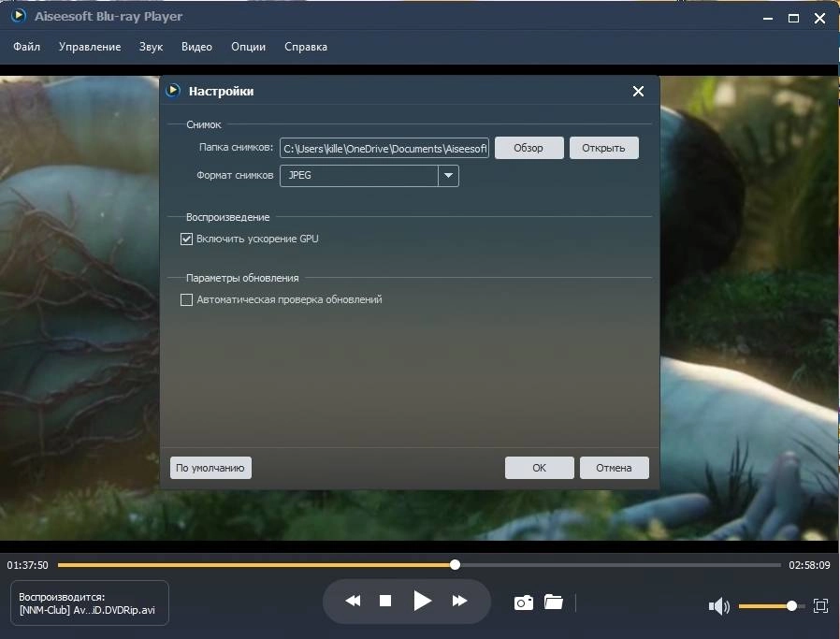The height and width of the screenshot is (639, 840).
Task: Expand the Формат снимков dropdown arrow
Action: 448,176
